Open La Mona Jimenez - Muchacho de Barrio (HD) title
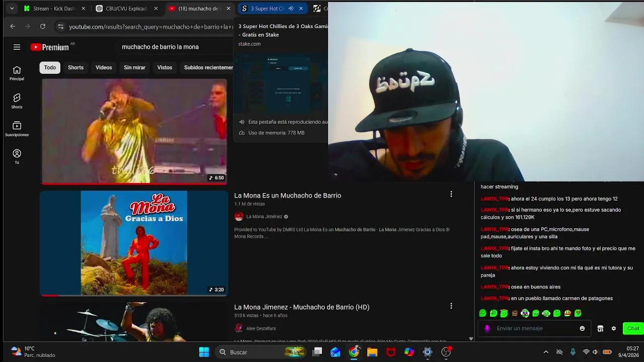The height and width of the screenshot is (362, 644). pyautogui.click(x=301, y=307)
